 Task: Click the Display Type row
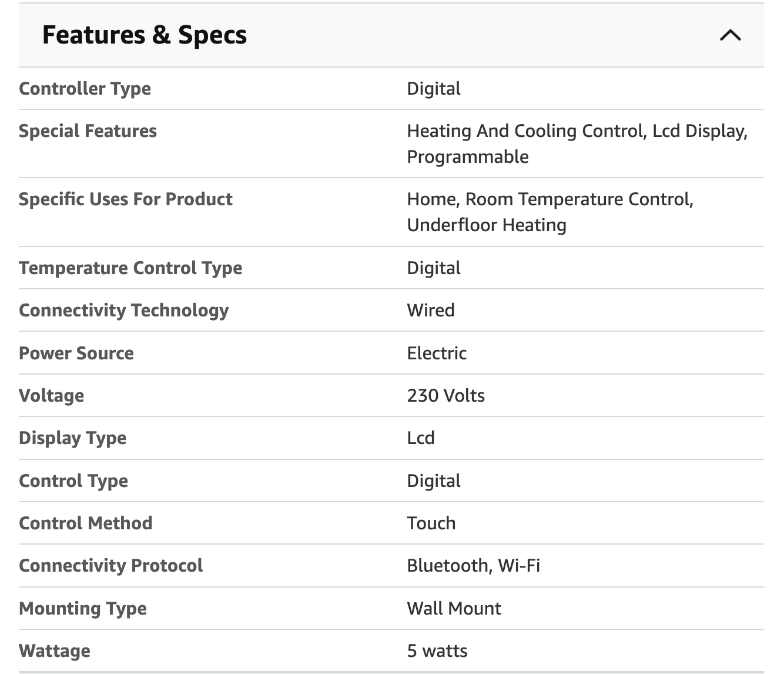coord(72,438)
